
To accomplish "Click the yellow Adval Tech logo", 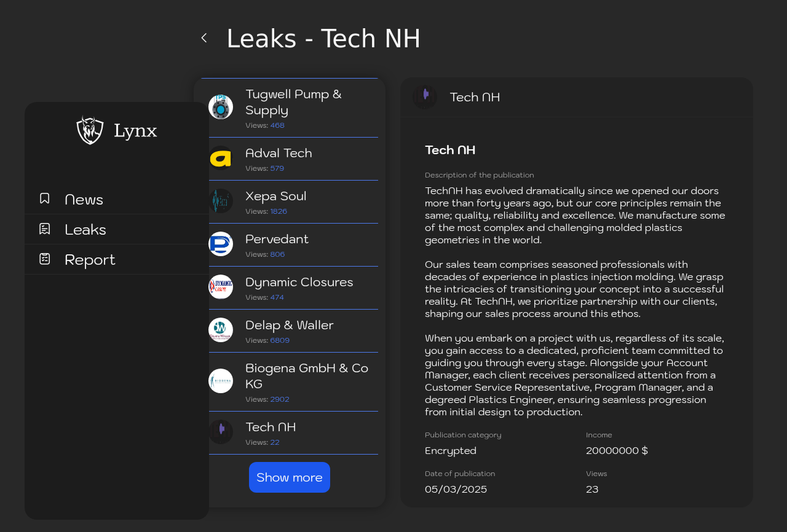I will [221, 158].
